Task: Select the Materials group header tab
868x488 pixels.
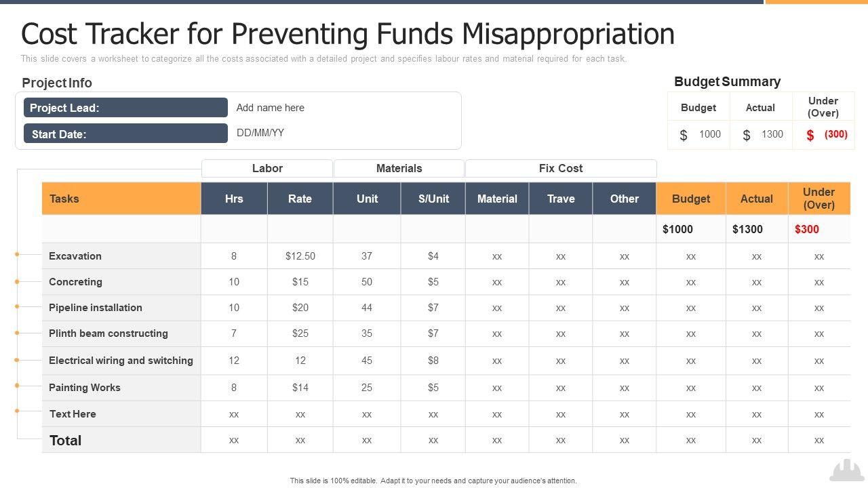Action: pyautogui.click(x=399, y=168)
